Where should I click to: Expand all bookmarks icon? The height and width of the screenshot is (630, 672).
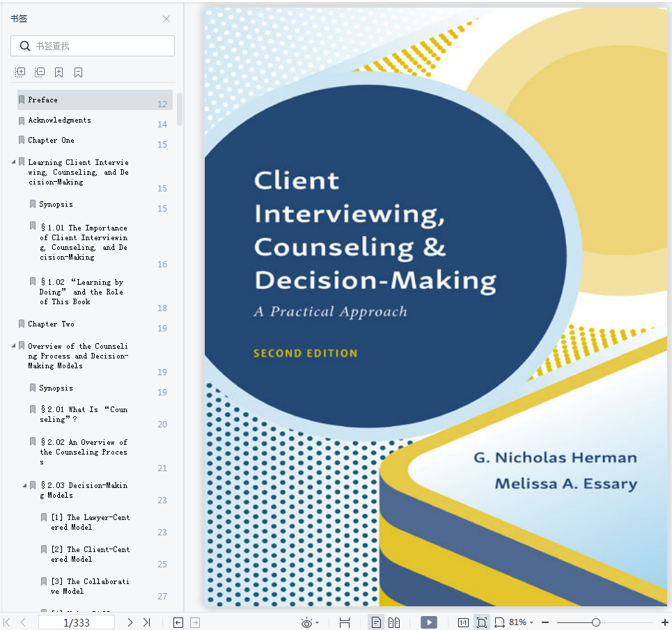tap(20, 72)
